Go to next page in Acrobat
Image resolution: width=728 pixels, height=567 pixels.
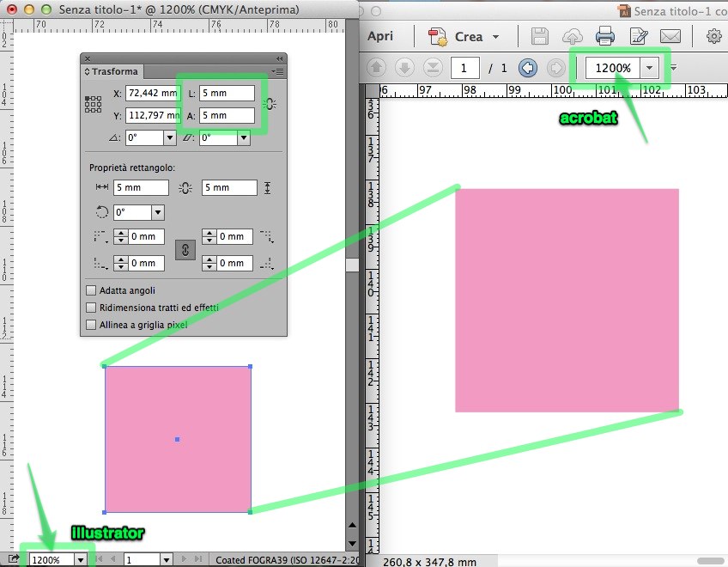405,68
